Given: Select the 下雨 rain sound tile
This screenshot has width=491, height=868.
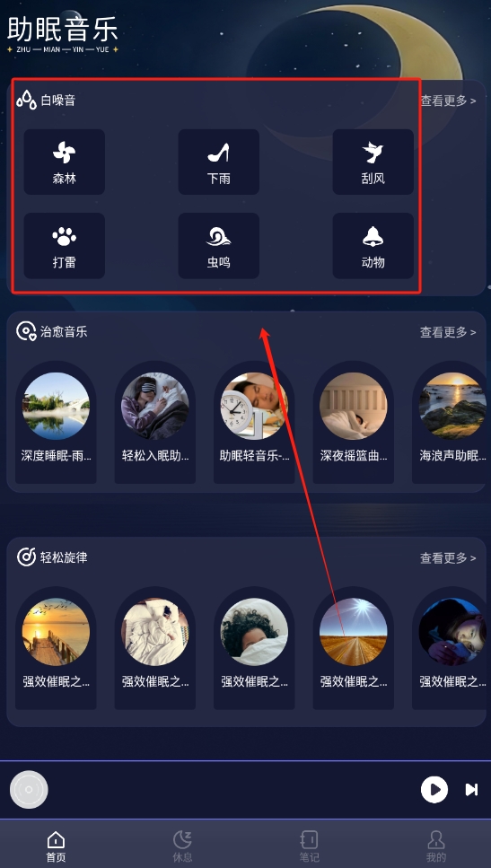Looking at the screenshot, I should [x=219, y=162].
